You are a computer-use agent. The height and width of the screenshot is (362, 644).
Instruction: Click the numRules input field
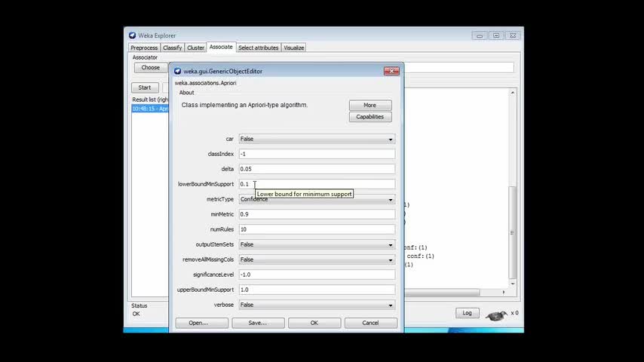click(x=317, y=229)
